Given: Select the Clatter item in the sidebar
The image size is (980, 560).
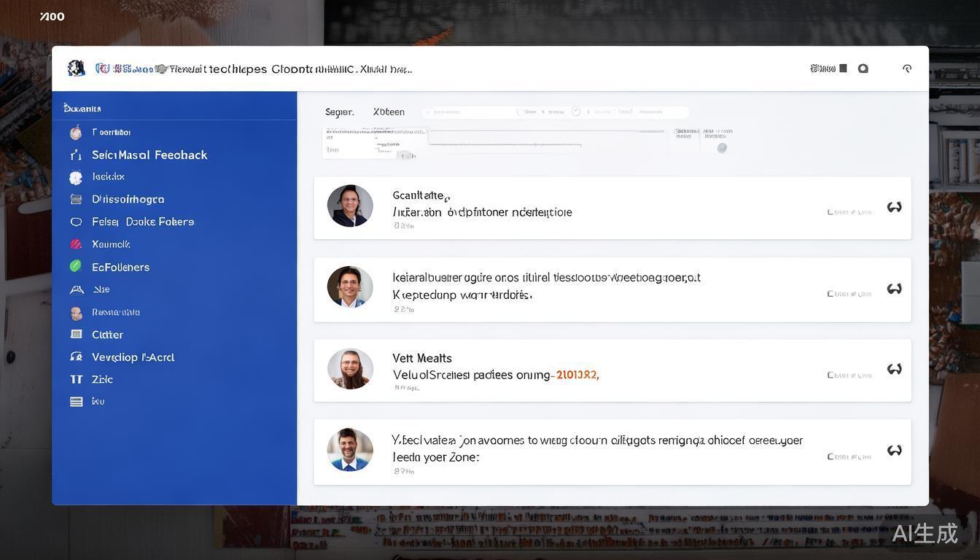Looking at the screenshot, I should click(x=107, y=335).
